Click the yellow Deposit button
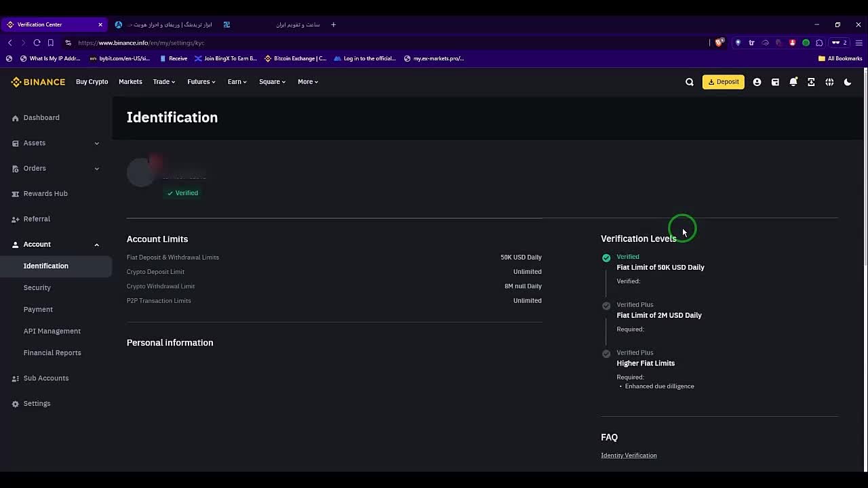Image resolution: width=868 pixels, height=488 pixels. coord(724,82)
